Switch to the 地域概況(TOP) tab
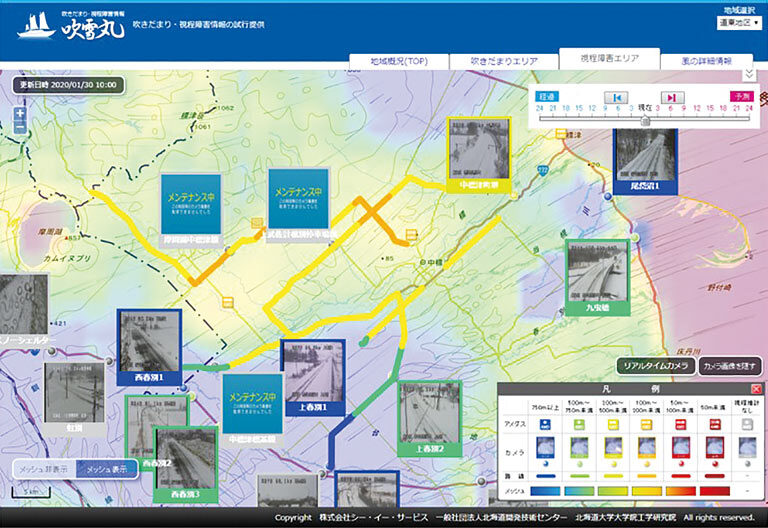768x528 pixels. [x=399, y=61]
